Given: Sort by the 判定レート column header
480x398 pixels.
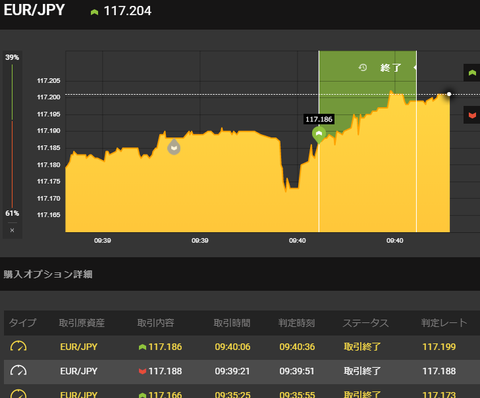Looking at the screenshot, I should coord(444,323).
